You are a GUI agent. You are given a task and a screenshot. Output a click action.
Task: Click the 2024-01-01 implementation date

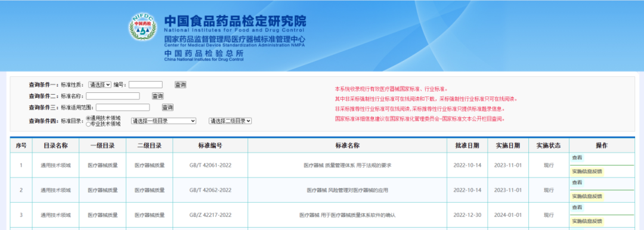(507, 215)
